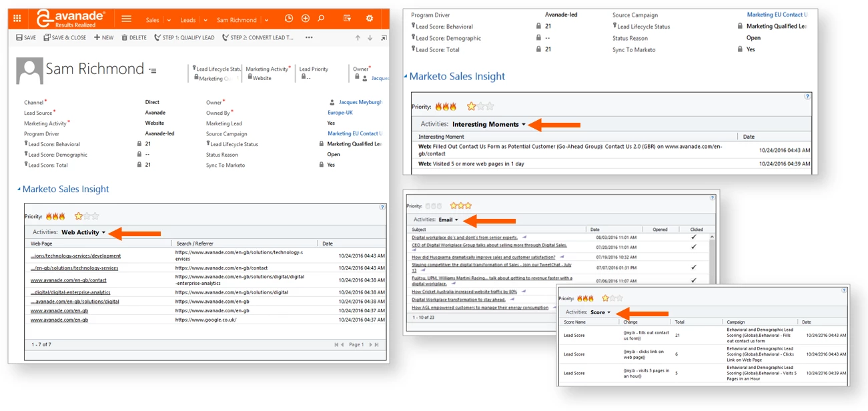This screenshot has width=868, height=411.
Task: Click the next-page pager icon
Action: pyautogui.click(x=370, y=345)
